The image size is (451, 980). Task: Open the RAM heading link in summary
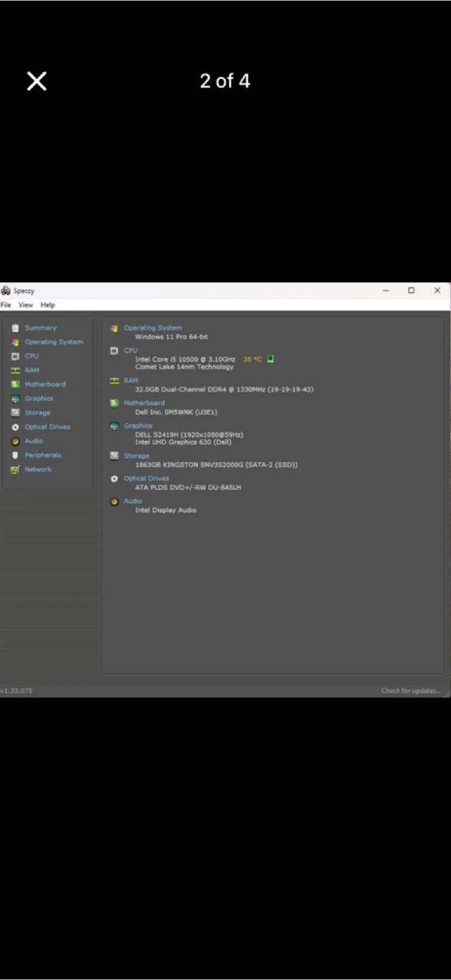(131, 380)
